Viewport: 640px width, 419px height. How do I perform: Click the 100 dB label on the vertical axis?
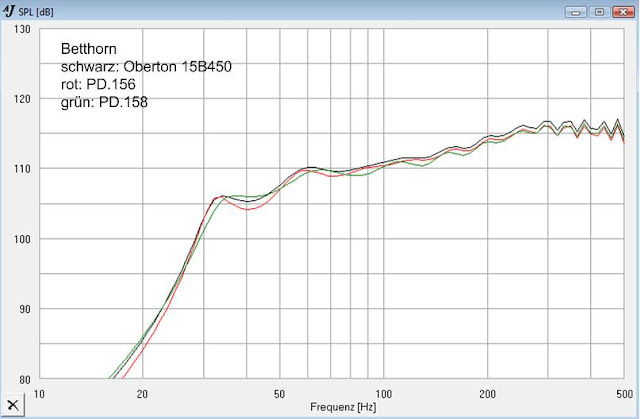22,239
